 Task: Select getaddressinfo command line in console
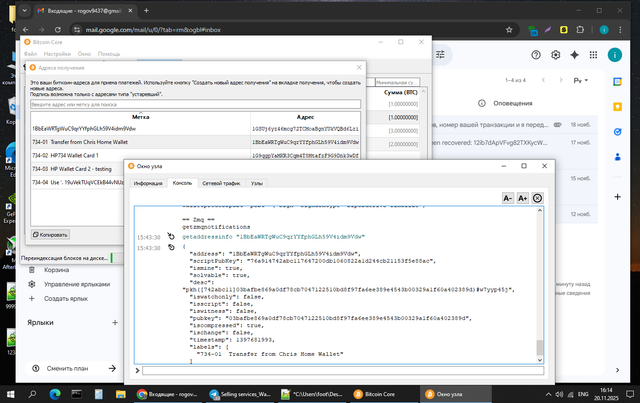273,237
